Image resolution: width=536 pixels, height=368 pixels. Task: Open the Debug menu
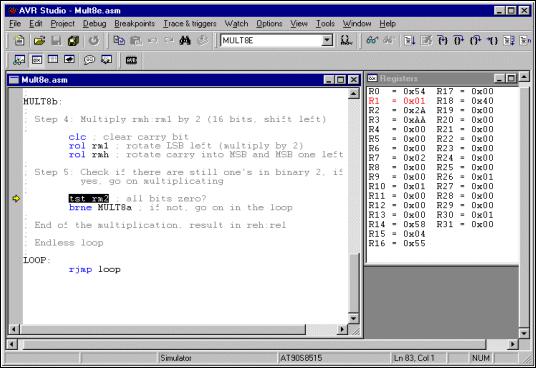pos(95,24)
